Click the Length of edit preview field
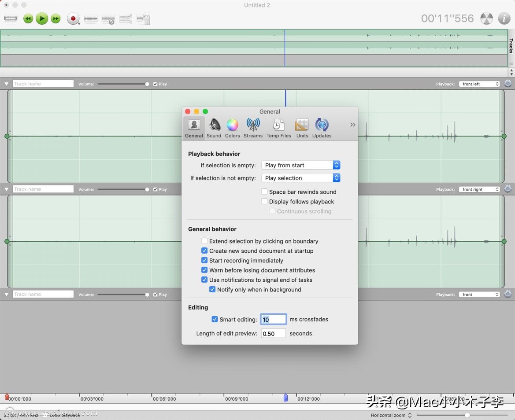Screen dimensions: 515x420 coord(273,333)
